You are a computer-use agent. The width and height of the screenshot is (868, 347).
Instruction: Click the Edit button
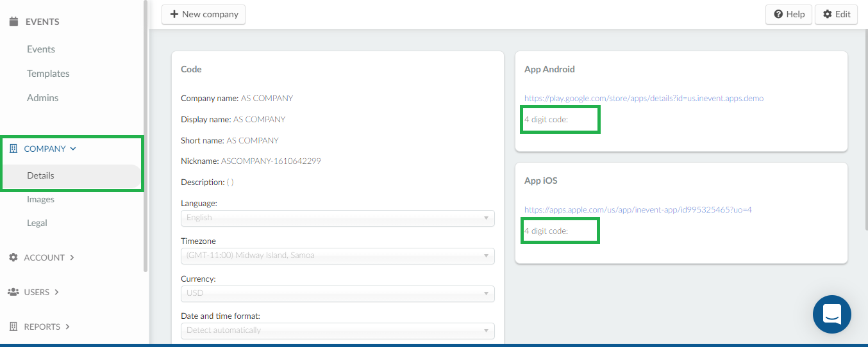836,14
